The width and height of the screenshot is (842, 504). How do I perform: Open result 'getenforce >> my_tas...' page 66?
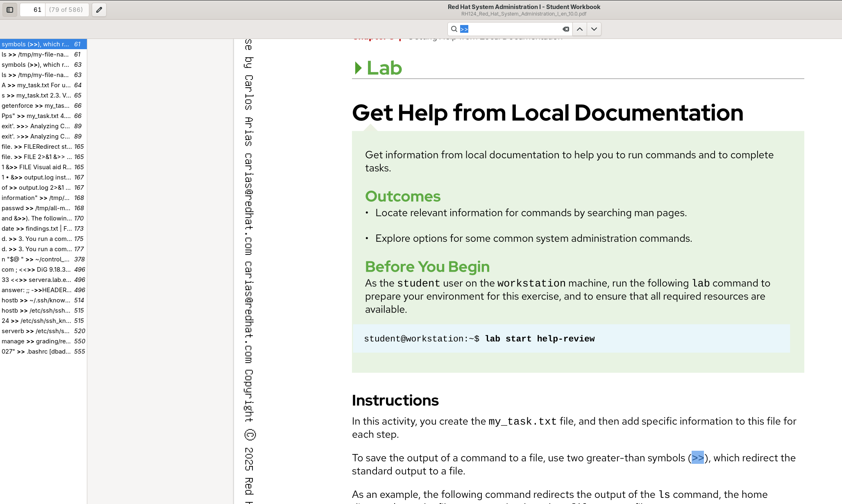43,106
